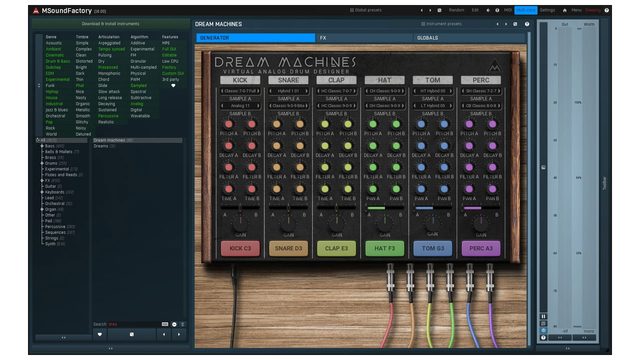The height and width of the screenshot is (360, 640).
Task: Toggle the Hiphop genre tag
Action: 52,92
